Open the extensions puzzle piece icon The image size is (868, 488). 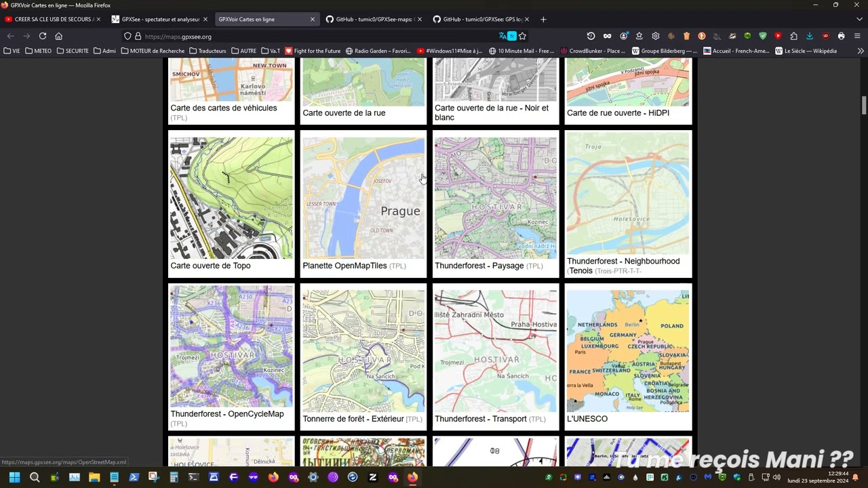click(793, 36)
